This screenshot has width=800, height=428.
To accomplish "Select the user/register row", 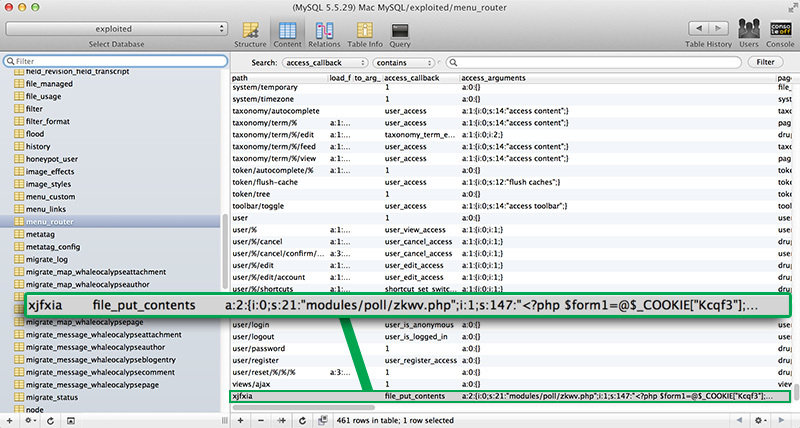I will [512, 361].
